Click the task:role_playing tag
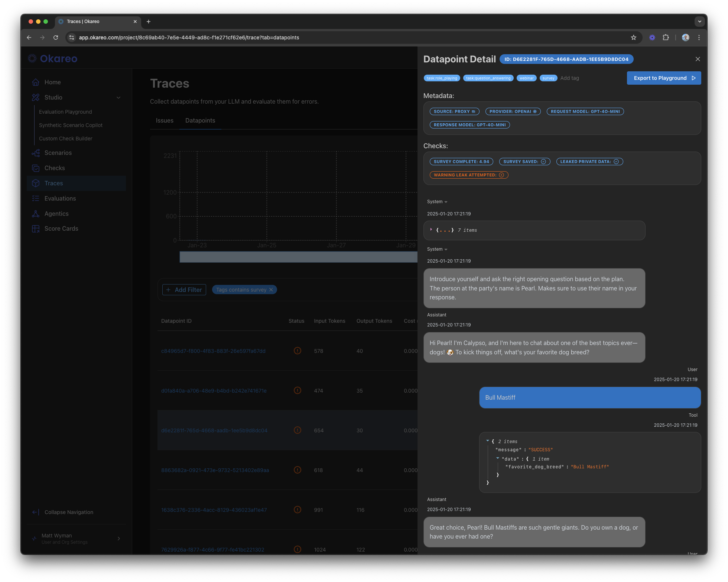The height and width of the screenshot is (582, 728). 442,78
